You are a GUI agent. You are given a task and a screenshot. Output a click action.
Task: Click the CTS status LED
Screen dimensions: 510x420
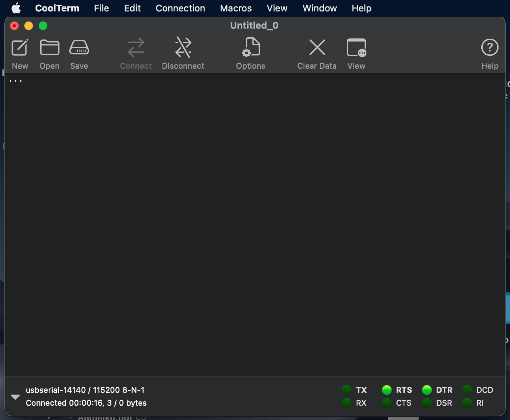(387, 403)
